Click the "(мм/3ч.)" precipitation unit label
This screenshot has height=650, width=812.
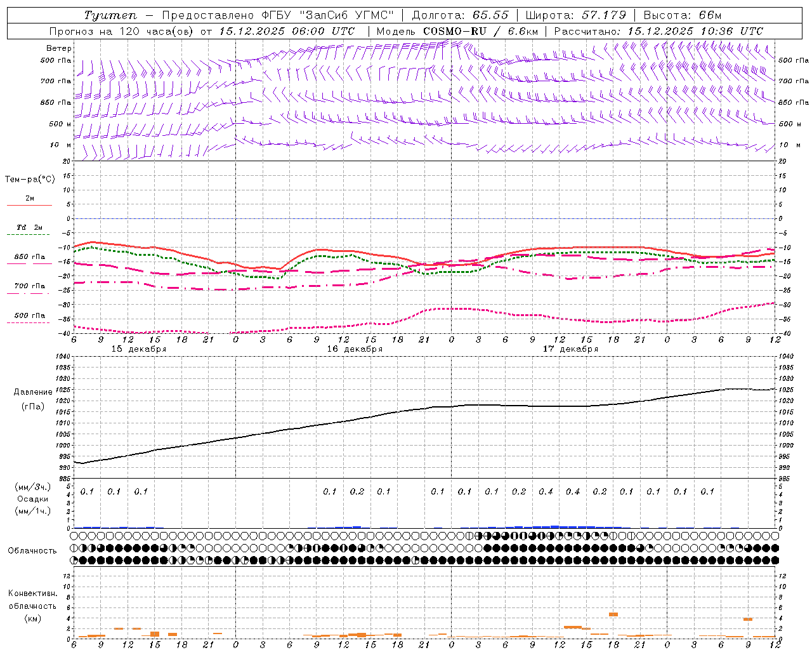[33, 487]
